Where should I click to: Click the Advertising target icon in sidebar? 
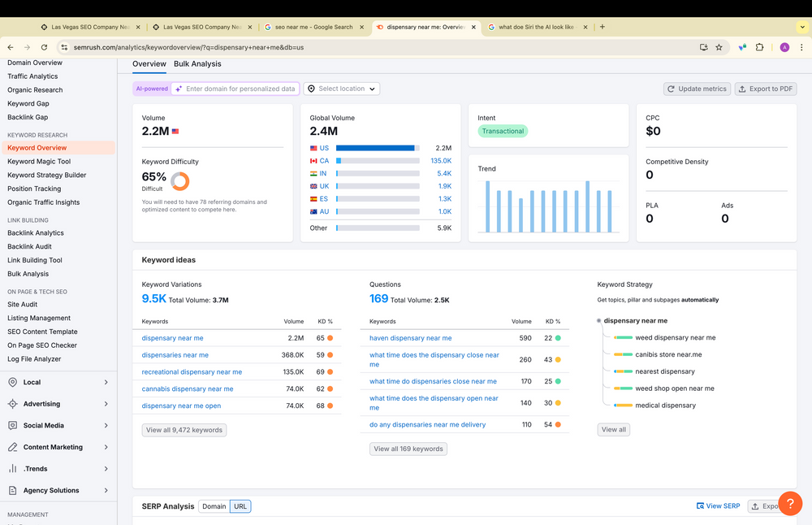[12, 404]
